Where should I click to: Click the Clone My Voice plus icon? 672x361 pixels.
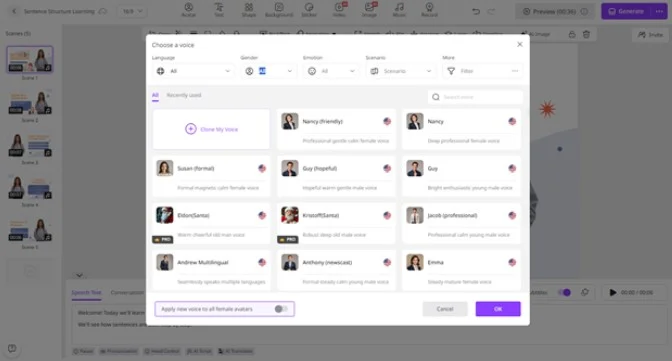pos(191,129)
